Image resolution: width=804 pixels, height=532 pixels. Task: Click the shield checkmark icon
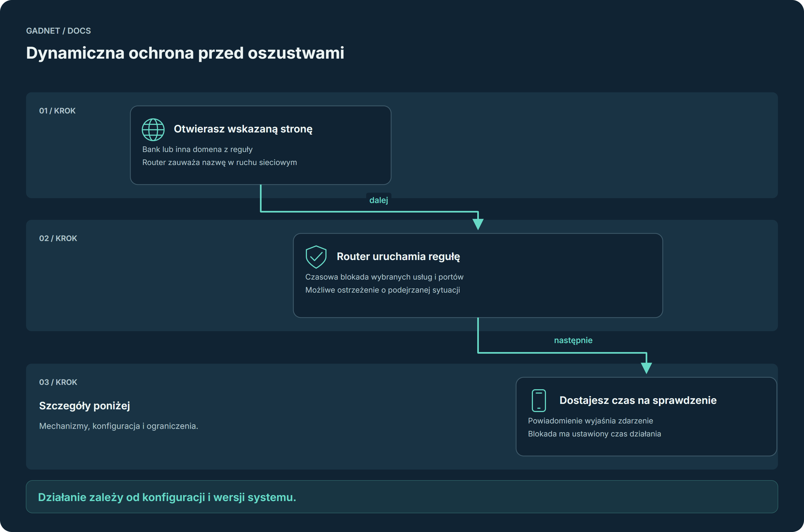(316, 257)
